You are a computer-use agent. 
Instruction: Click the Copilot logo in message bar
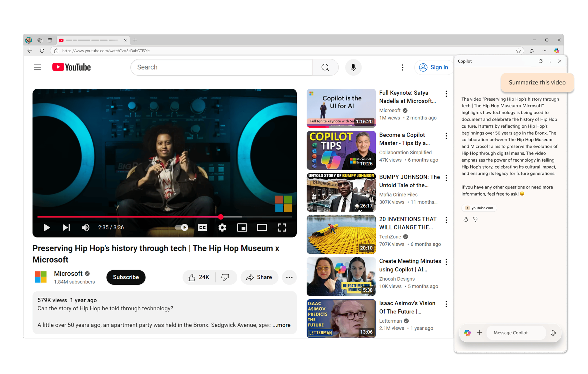pos(467,333)
